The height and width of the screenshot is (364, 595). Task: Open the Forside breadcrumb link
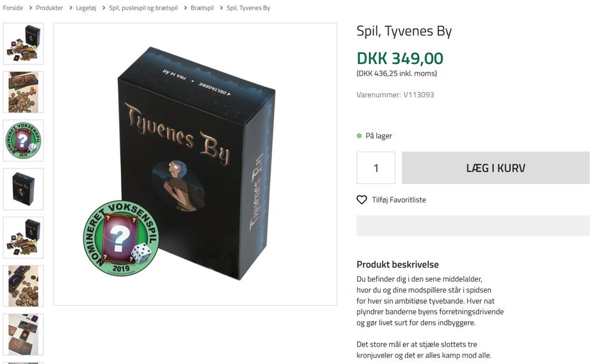pos(13,8)
